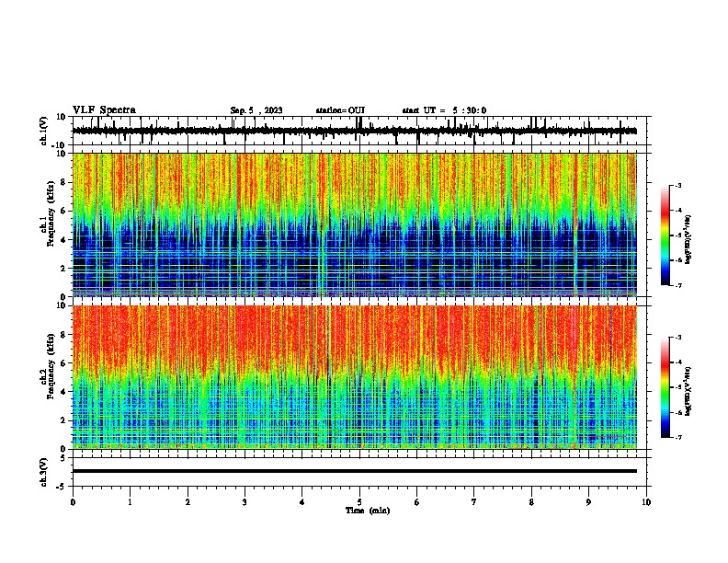Click time axis tick label "5"

359,502
